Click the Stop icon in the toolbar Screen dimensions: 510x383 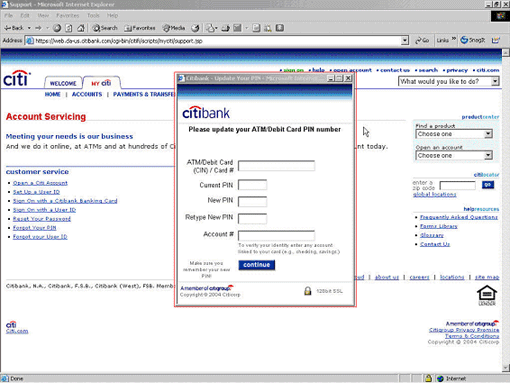pos(57,28)
